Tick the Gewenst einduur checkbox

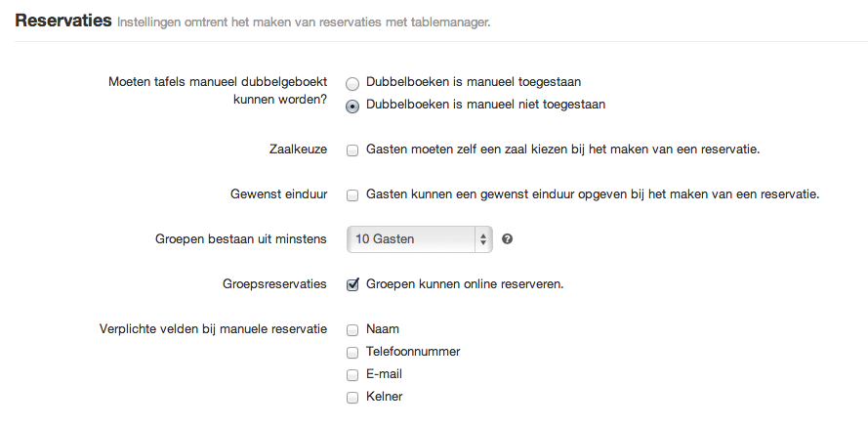(352, 195)
